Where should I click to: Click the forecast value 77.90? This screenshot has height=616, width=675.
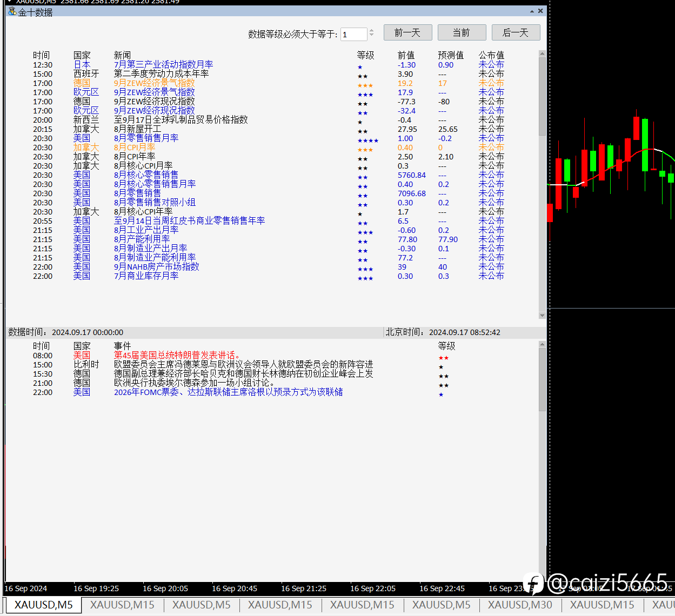click(x=448, y=239)
